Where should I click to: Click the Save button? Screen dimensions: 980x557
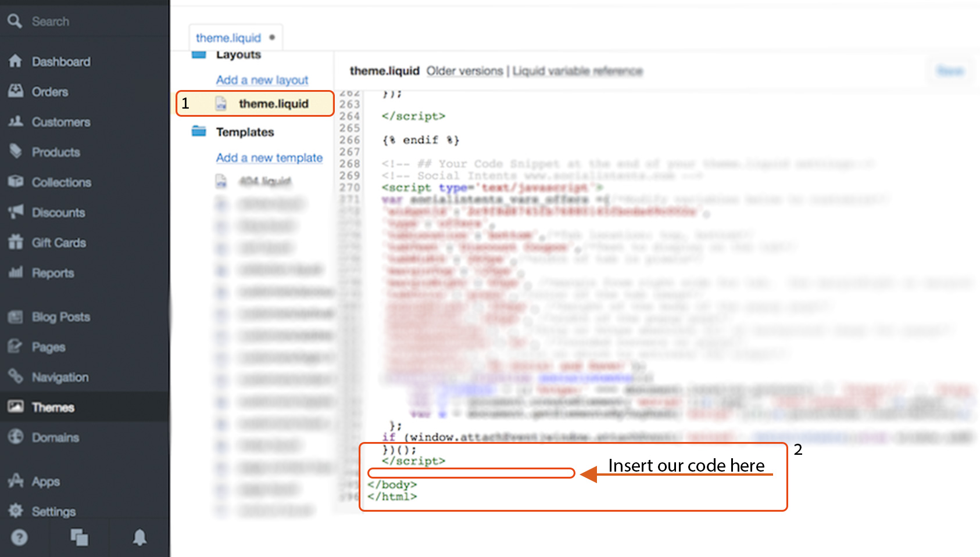[950, 71]
